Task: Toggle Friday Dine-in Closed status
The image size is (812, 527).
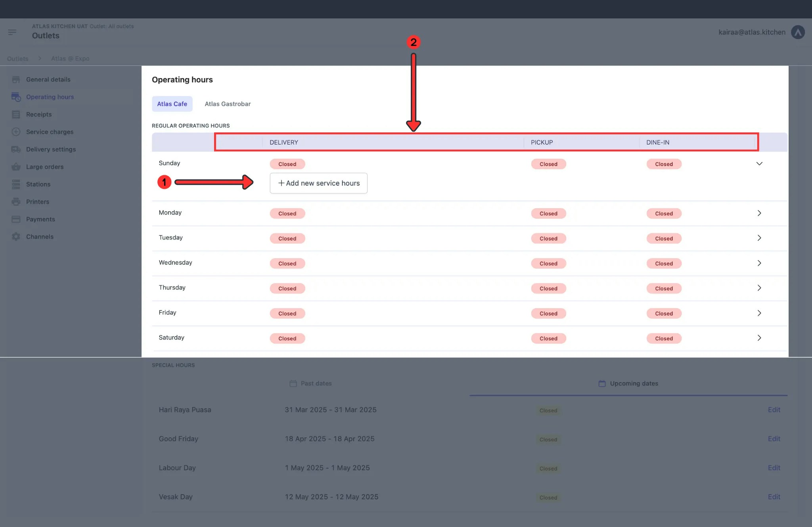Action: 664,313
